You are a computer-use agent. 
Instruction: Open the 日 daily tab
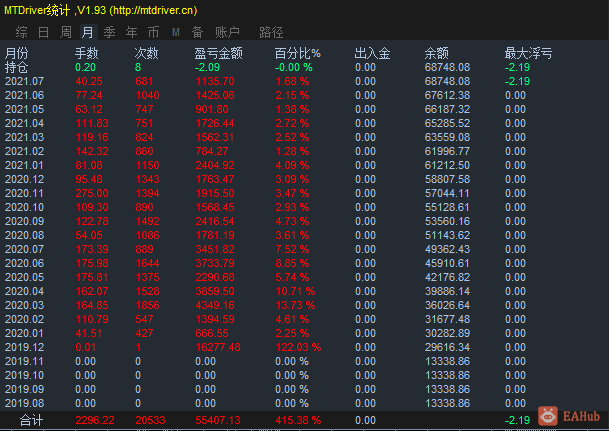point(44,32)
